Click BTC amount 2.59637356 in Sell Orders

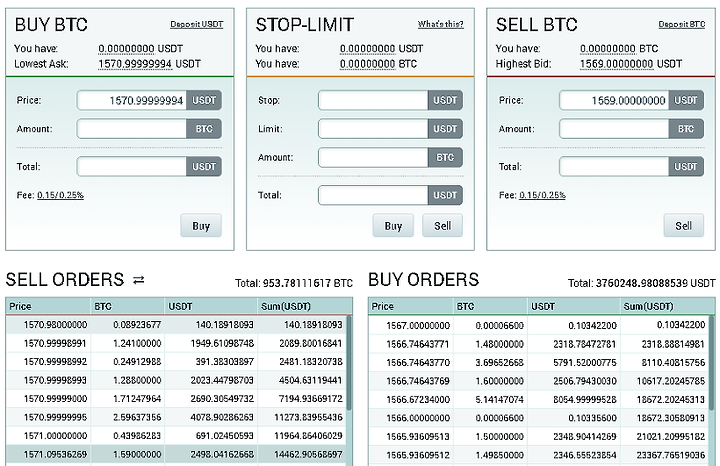[x=137, y=417]
